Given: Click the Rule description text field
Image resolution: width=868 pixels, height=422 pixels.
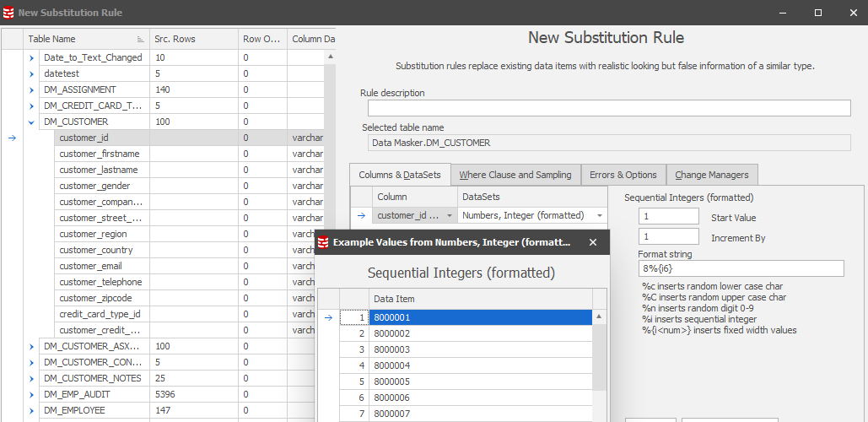Looking at the screenshot, I should pyautogui.click(x=608, y=108).
